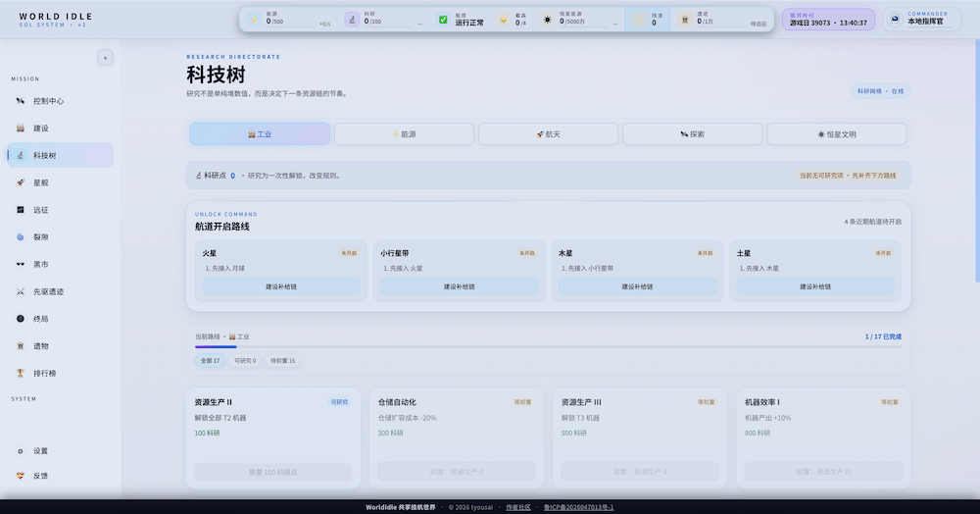Open the 作者社区 footer link
The image size is (980, 514).
coord(518,507)
